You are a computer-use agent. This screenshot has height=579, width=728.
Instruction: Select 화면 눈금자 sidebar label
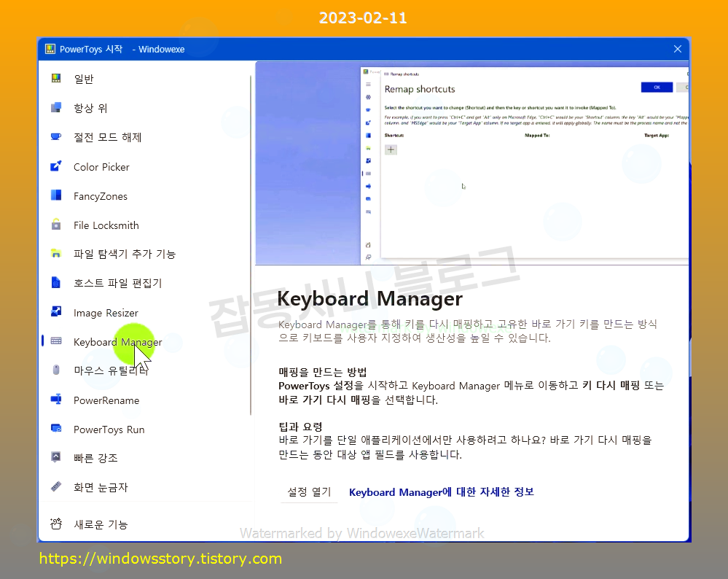click(x=101, y=487)
